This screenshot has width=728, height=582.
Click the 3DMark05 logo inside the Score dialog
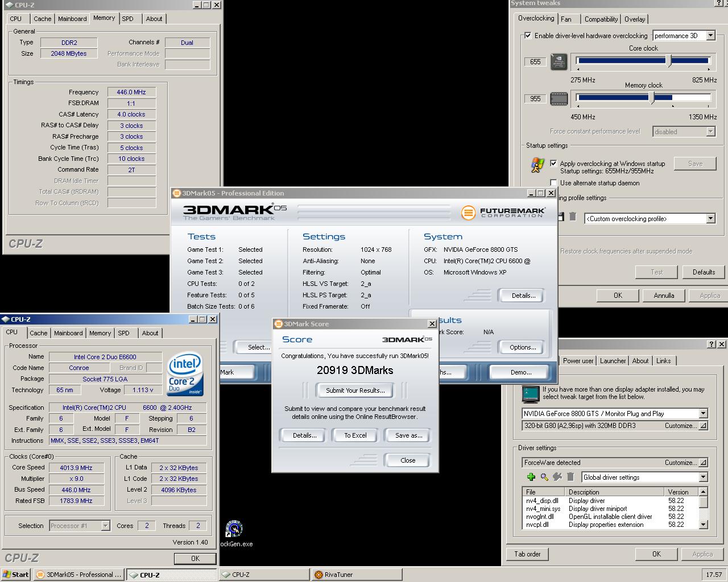407,339
